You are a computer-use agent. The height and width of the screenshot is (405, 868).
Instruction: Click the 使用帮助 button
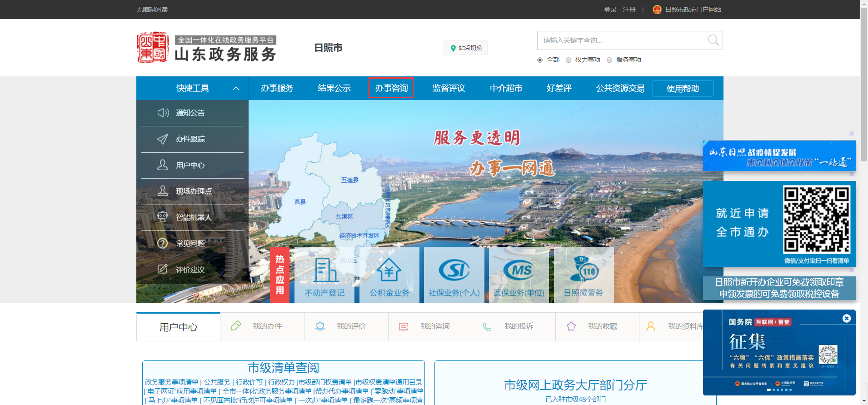click(683, 89)
